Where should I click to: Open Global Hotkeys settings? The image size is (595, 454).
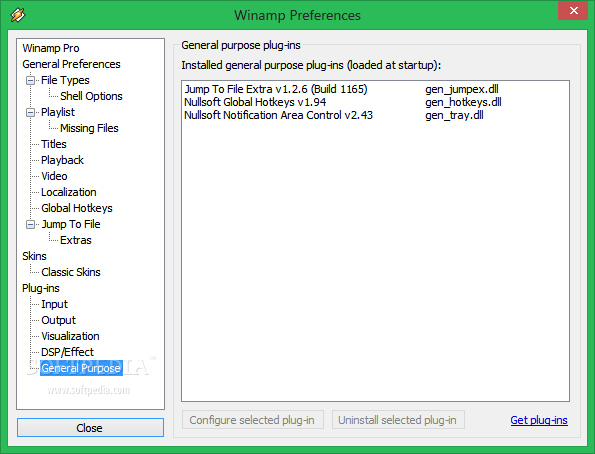[77, 208]
